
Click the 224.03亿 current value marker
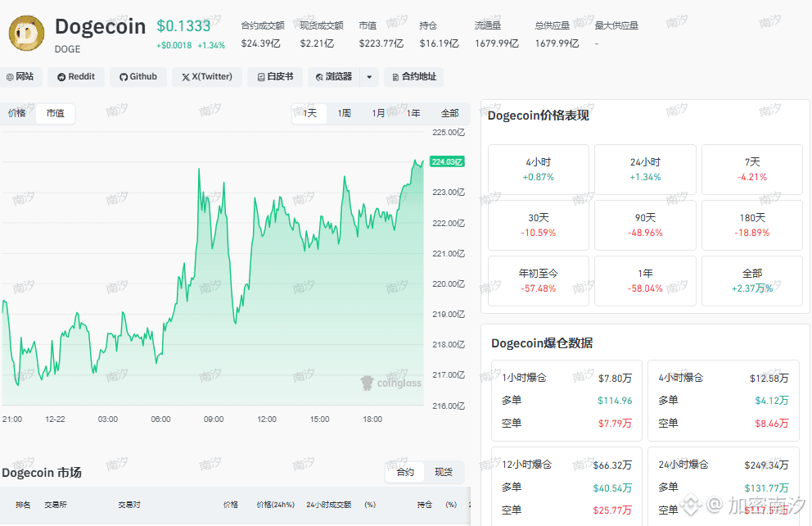pos(447,161)
